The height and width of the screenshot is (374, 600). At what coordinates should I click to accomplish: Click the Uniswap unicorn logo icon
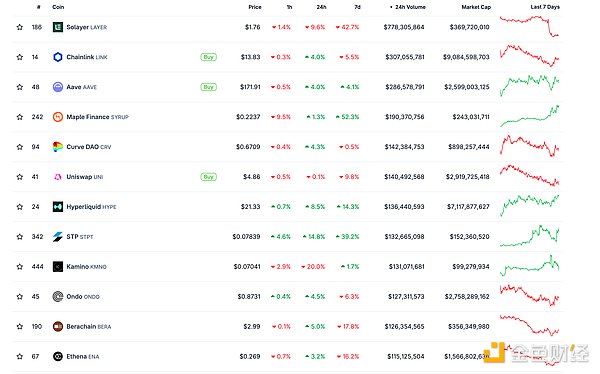click(x=58, y=177)
